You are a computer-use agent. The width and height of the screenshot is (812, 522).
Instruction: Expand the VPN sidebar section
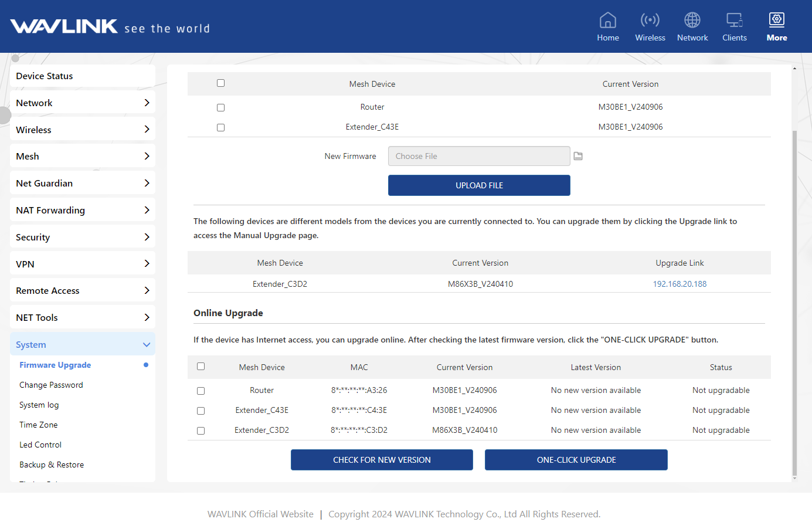(82, 264)
